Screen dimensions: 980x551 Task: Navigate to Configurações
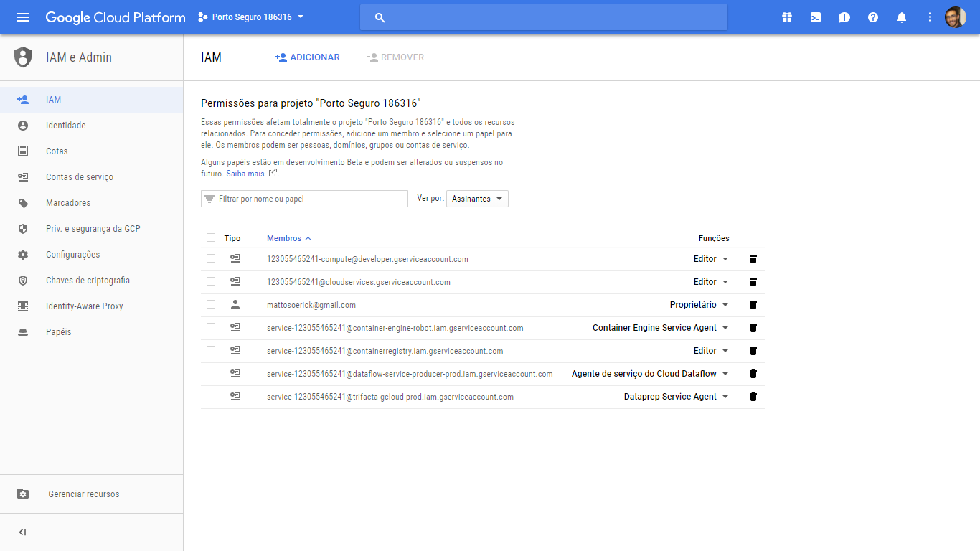(x=92, y=255)
